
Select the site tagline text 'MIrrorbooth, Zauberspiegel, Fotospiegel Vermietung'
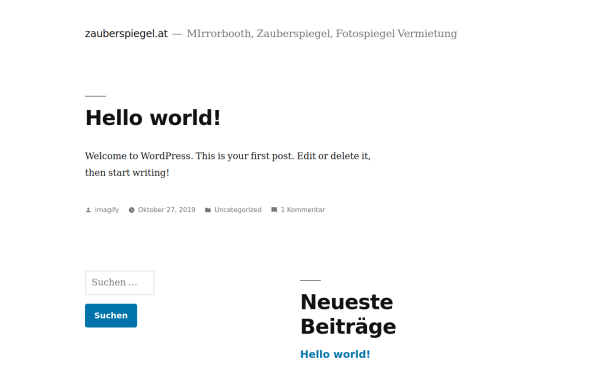click(x=322, y=34)
